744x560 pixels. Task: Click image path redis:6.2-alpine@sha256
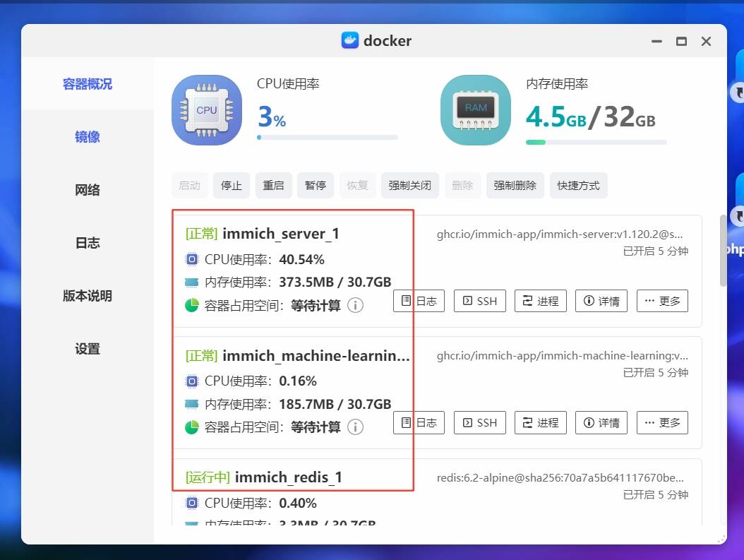coord(560,477)
